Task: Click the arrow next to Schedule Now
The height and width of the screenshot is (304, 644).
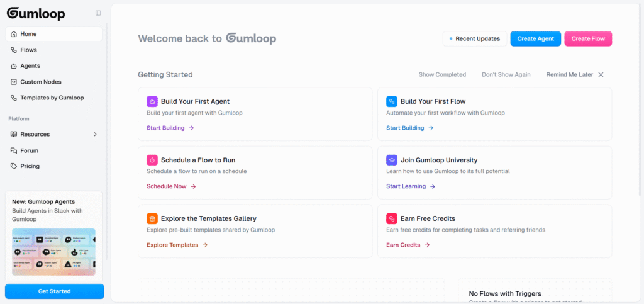Action: pyautogui.click(x=194, y=186)
